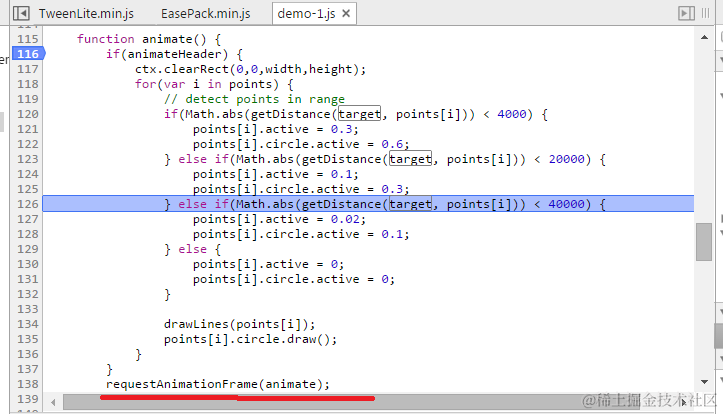Click line number 131 in the gutter

point(28,279)
